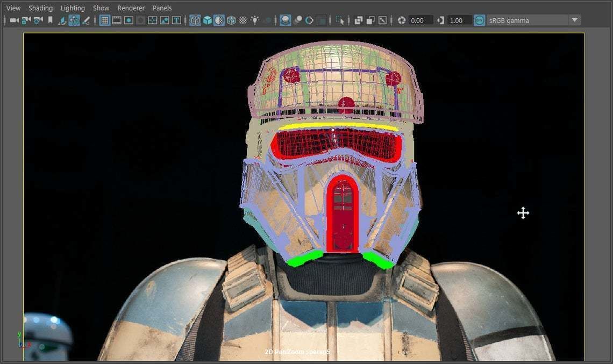
Task: Click the '2D Pan/Zoom : persp5' HUD text
Action: tap(297, 352)
